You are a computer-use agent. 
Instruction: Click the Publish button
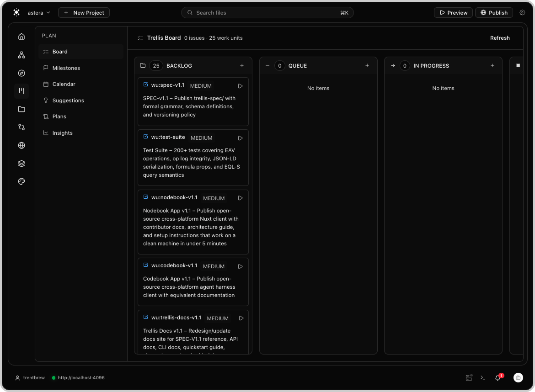click(x=494, y=13)
